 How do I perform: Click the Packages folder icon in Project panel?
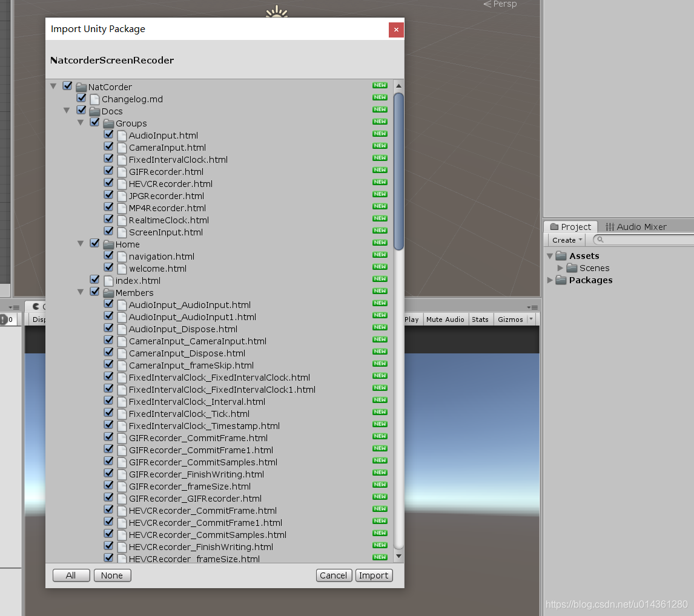point(561,280)
